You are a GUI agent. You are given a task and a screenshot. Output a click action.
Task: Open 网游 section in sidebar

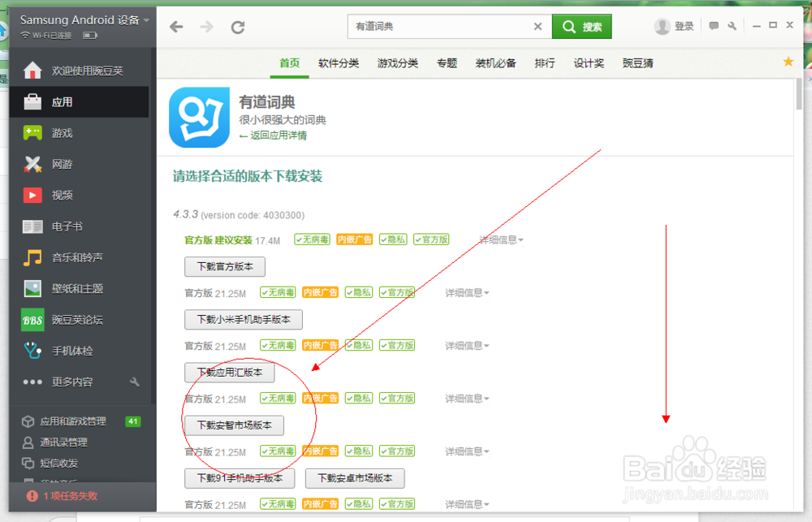(79, 164)
